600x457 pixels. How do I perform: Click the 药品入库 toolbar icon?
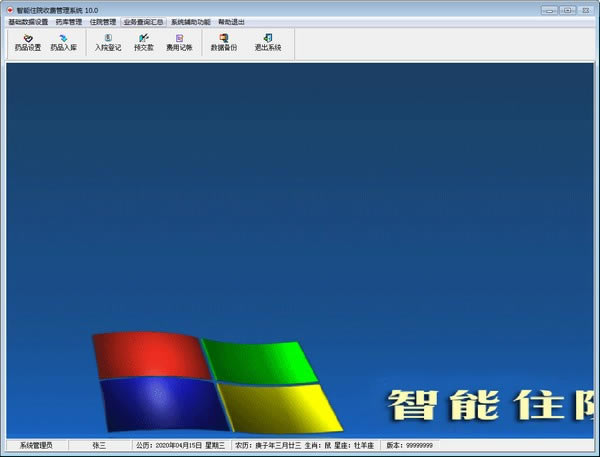pos(64,43)
